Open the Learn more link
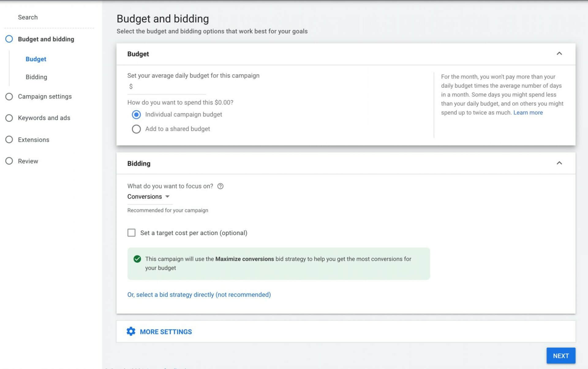 [528, 112]
